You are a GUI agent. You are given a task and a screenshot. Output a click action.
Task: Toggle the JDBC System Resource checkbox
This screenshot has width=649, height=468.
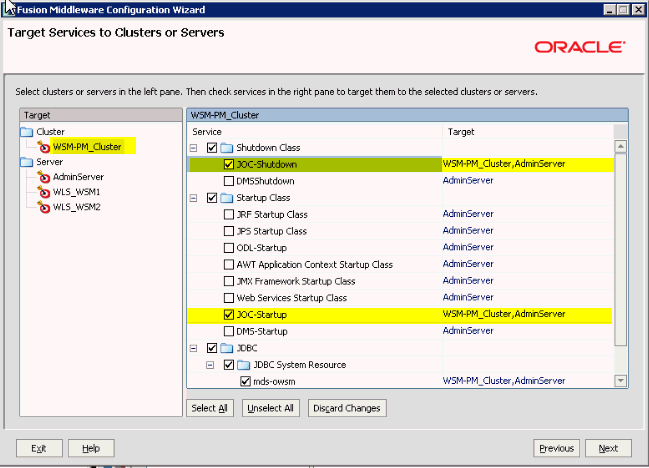228,365
